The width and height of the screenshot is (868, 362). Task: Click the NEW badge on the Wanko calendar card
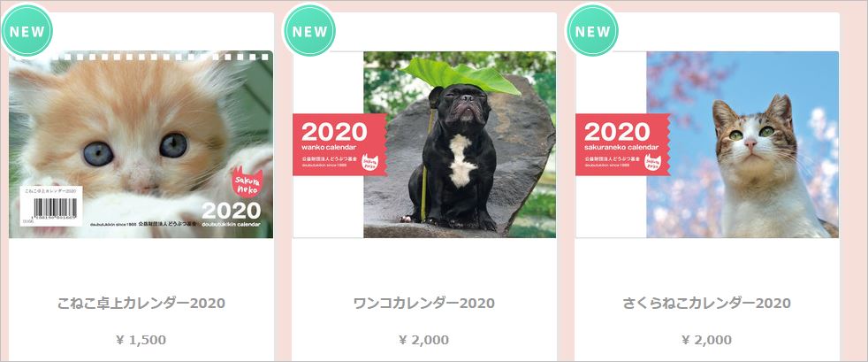[x=309, y=30]
